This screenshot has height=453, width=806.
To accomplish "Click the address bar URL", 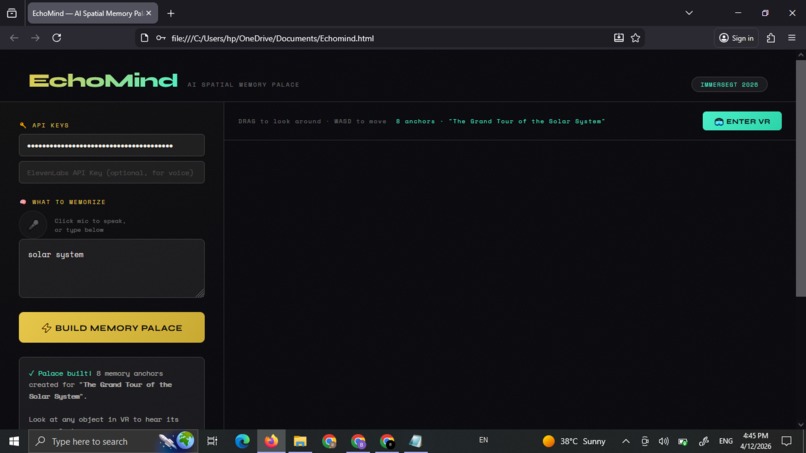I will (x=272, y=38).
